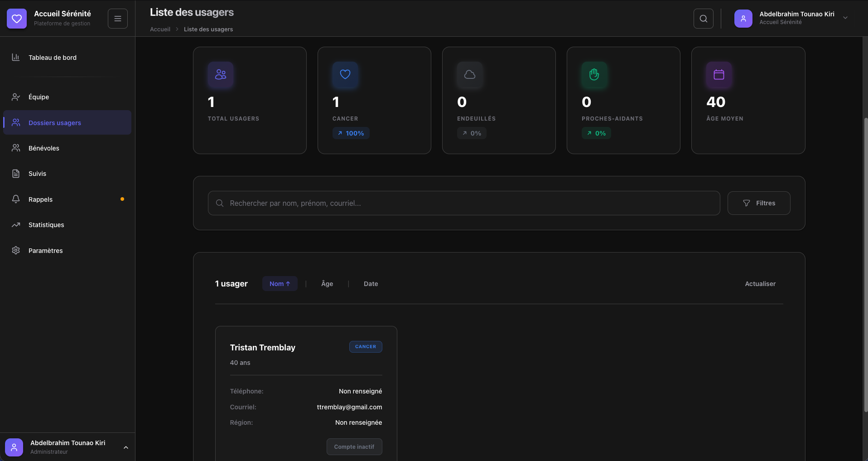This screenshot has width=868, height=461.
Task: Click the total usagers people icon
Action: (221, 74)
